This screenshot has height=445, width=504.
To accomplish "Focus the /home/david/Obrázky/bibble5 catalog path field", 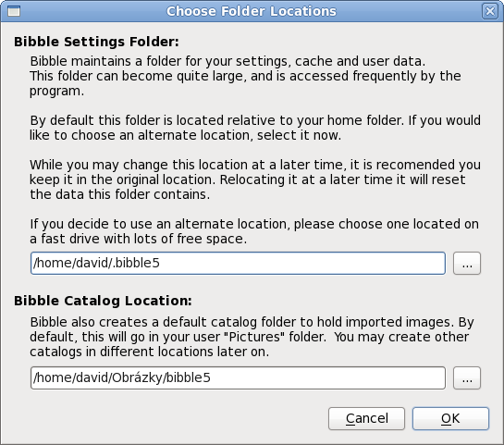I will (x=238, y=377).
